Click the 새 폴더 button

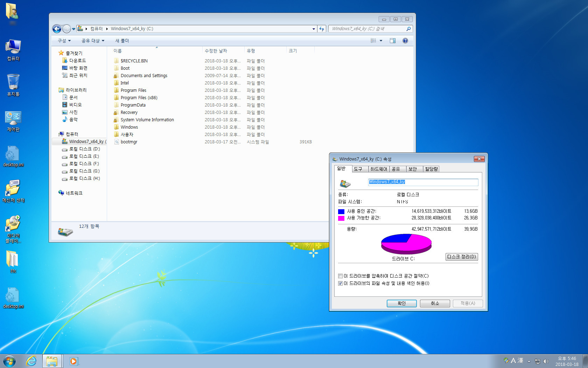(x=122, y=41)
